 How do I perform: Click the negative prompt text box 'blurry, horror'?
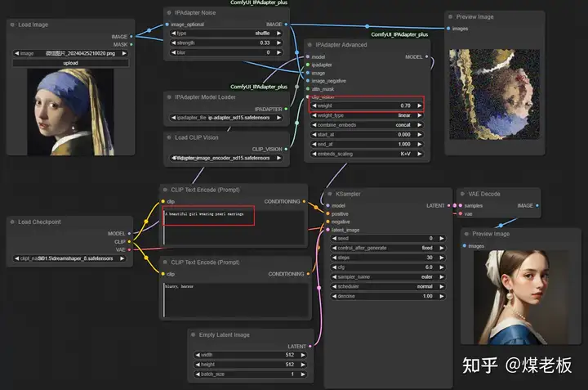click(235, 299)
